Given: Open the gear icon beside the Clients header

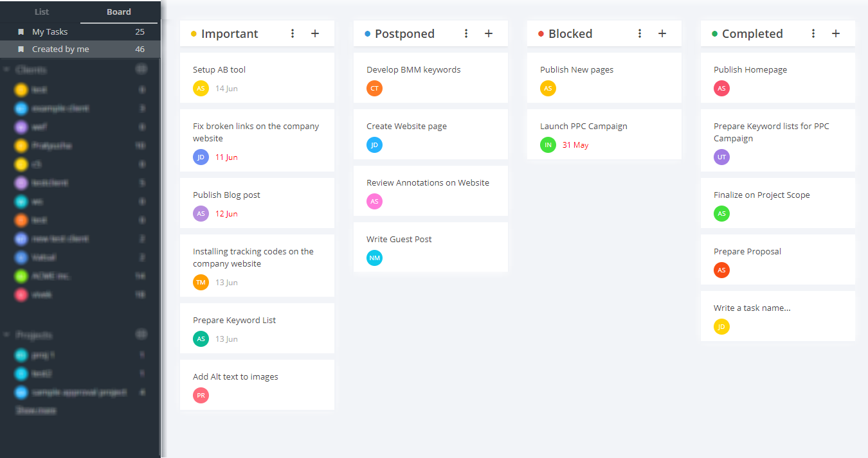Looking at the screenshot, I should (141, 69).
